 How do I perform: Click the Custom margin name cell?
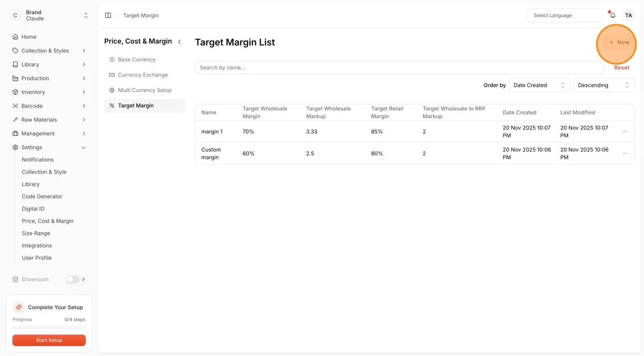pos(211,153)
